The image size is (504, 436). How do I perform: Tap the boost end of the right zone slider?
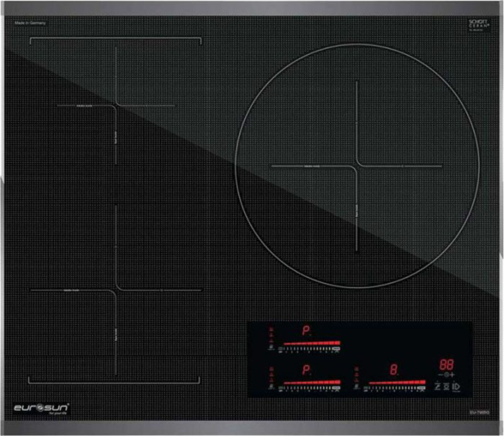point(421,382)
